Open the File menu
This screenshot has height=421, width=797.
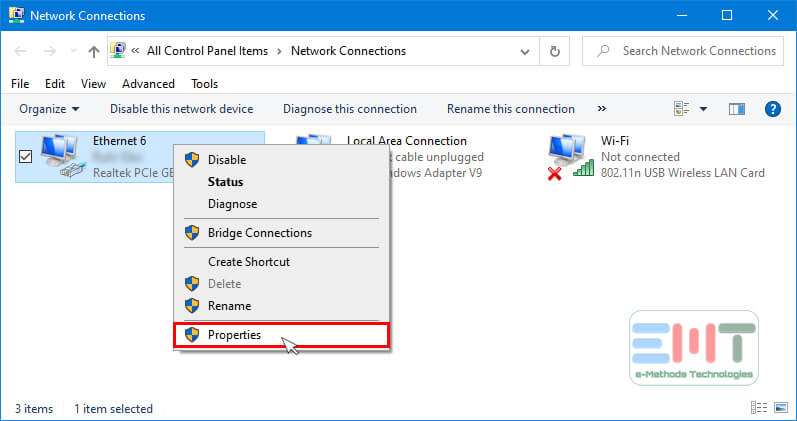pos(20,83)
